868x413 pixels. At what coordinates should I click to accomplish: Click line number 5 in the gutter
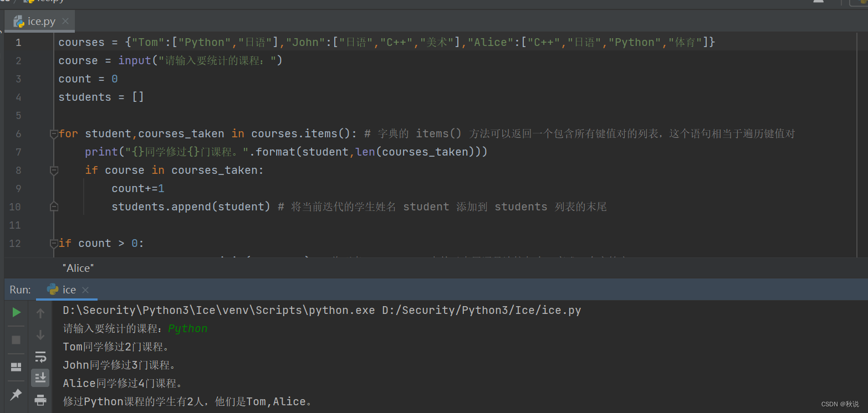[18, 115]
